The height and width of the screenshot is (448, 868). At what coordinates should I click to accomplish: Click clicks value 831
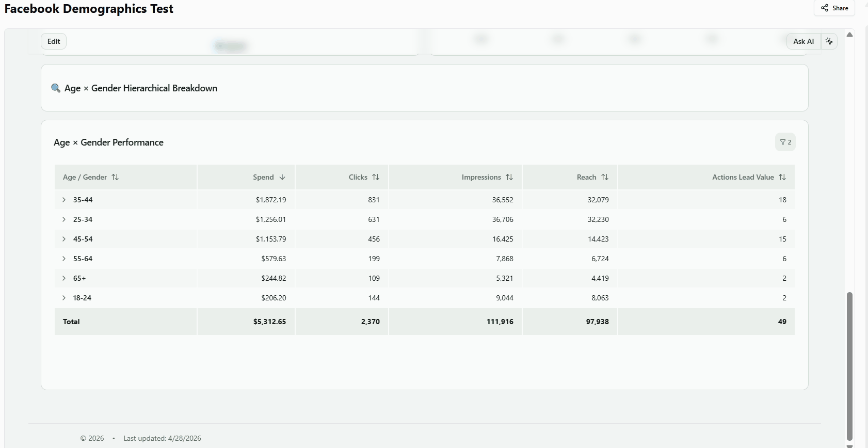[374, 200]
